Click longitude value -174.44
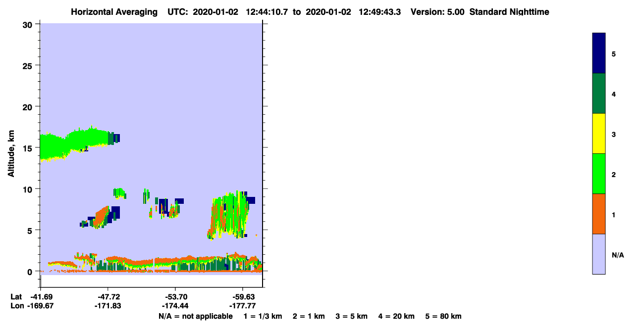The image size is (644, 330). pyautogui.click(x=175, y=306)
